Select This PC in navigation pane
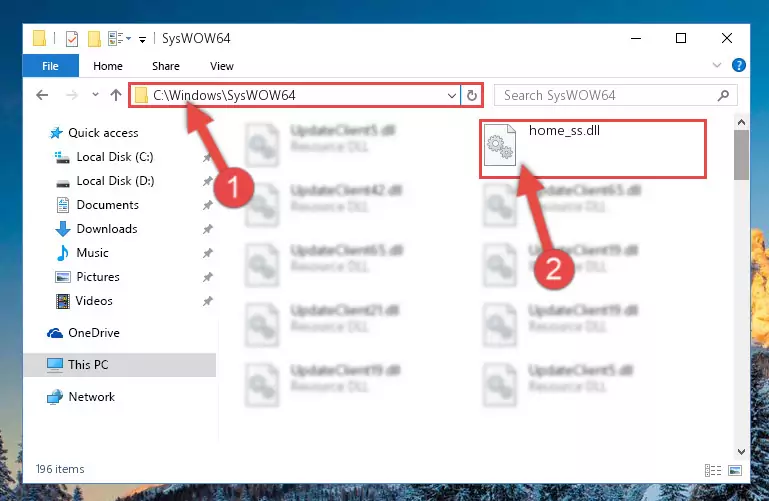The image size is (769, 501). tap(120, 365)
